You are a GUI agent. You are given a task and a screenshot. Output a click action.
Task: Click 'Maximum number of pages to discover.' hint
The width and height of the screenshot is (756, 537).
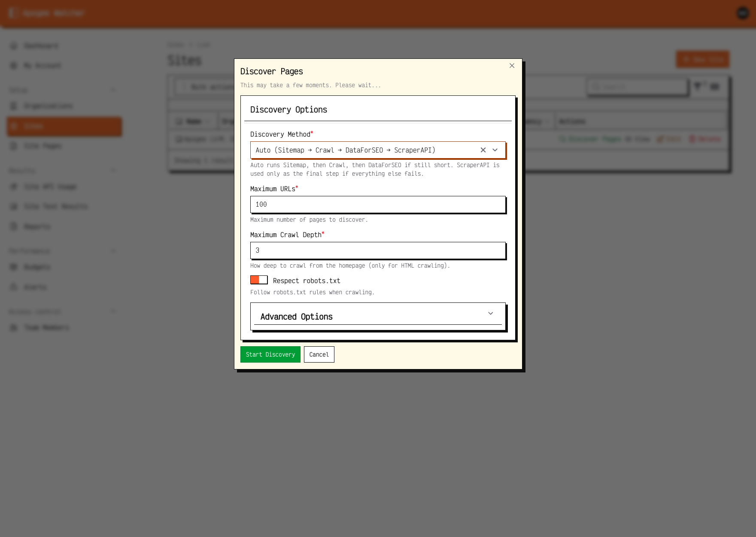pos(309,220)
